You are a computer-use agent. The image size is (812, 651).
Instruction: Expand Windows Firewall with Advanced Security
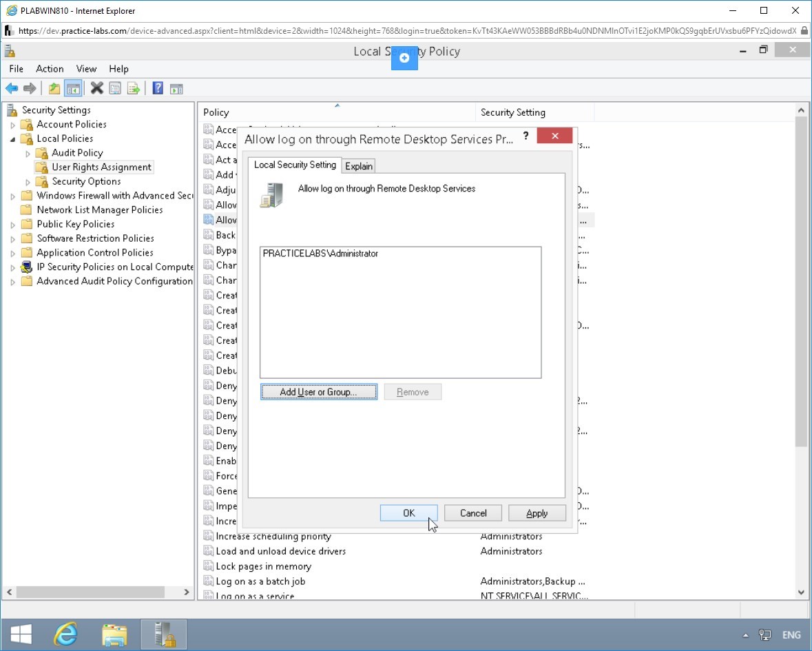[13, 196]
